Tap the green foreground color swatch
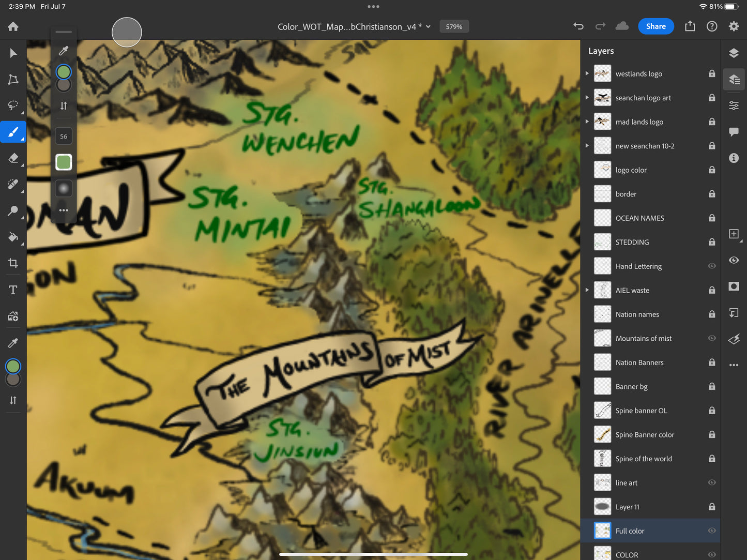Image resolution: width=747 pixels, height=560 pixels. point(13,366)
